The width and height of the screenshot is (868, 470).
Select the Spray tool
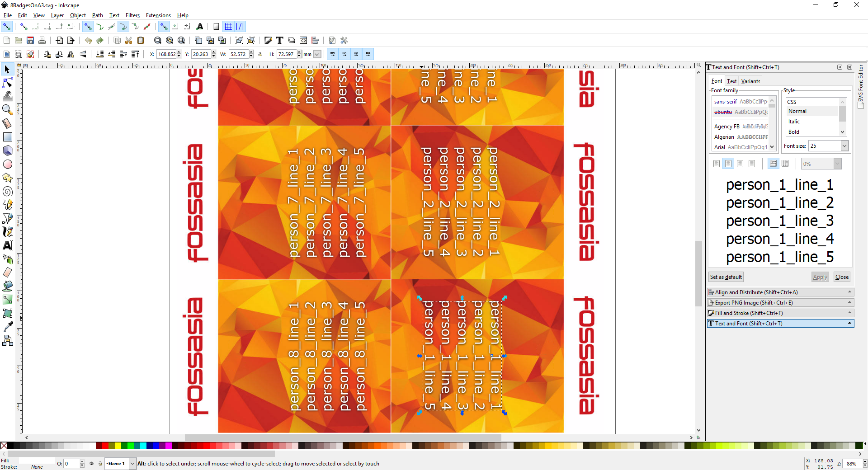[7, 259]
